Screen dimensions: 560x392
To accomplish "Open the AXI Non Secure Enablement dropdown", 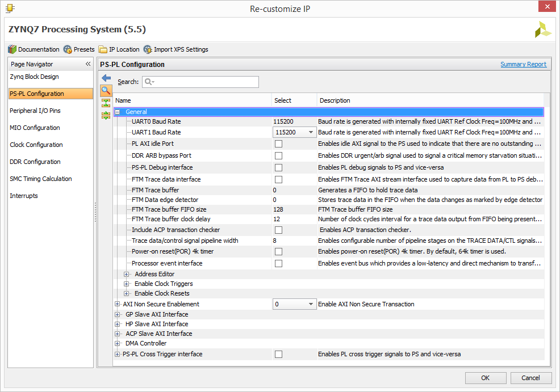I will 294,304.
